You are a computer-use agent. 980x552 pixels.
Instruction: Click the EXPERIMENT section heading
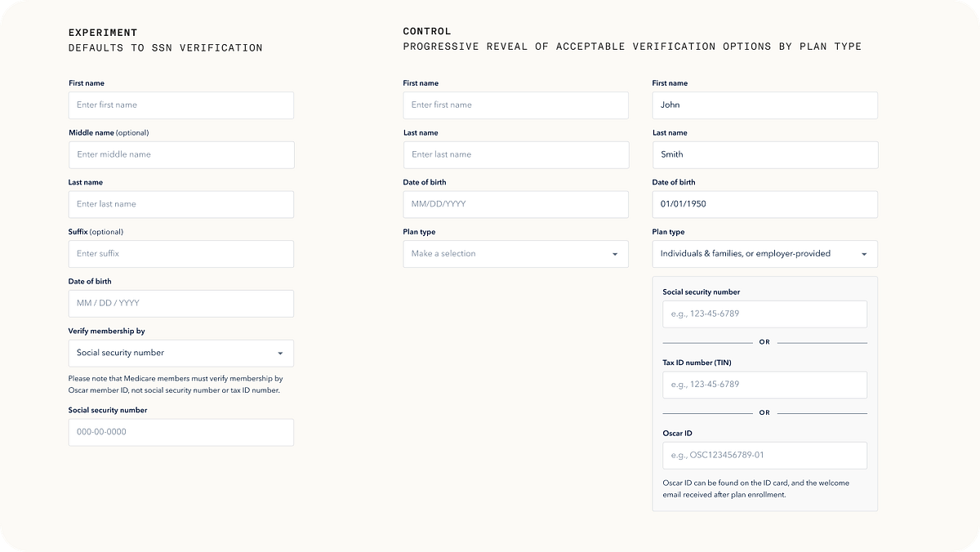click(101, 33)
